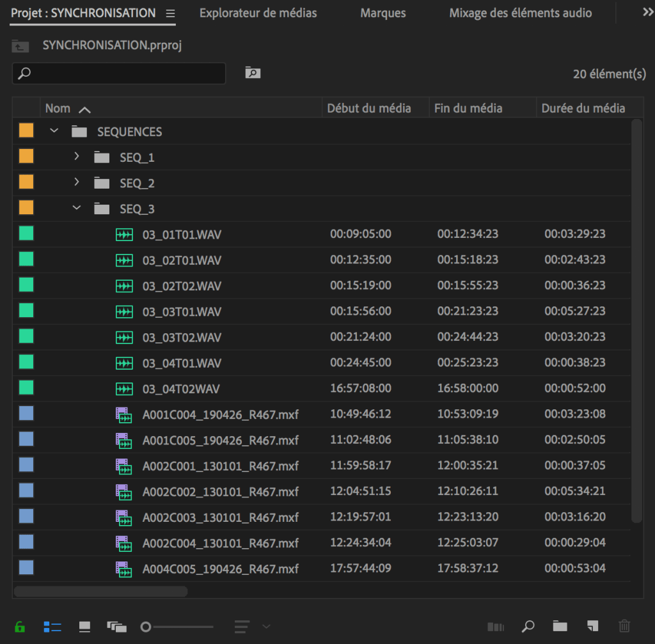Click the Automate to Sequence icon
The height and width of the screenshot is (644, 655).
496,627
